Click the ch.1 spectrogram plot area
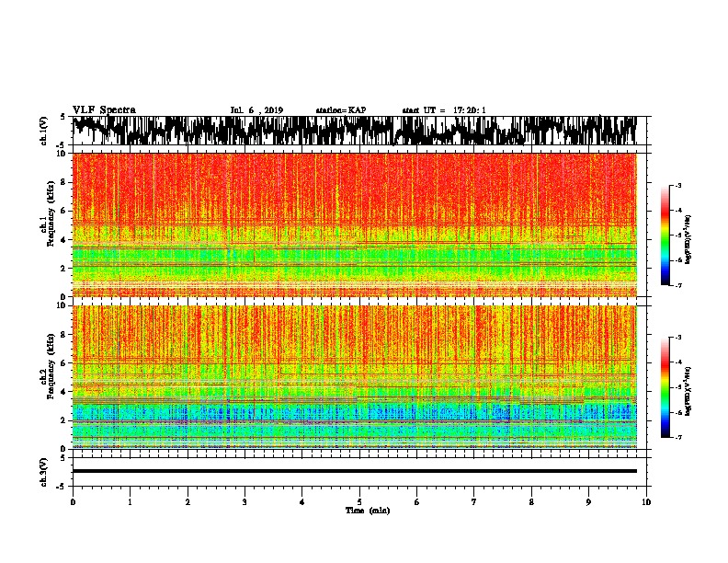The image size is (728, 563). pos(355,224)
